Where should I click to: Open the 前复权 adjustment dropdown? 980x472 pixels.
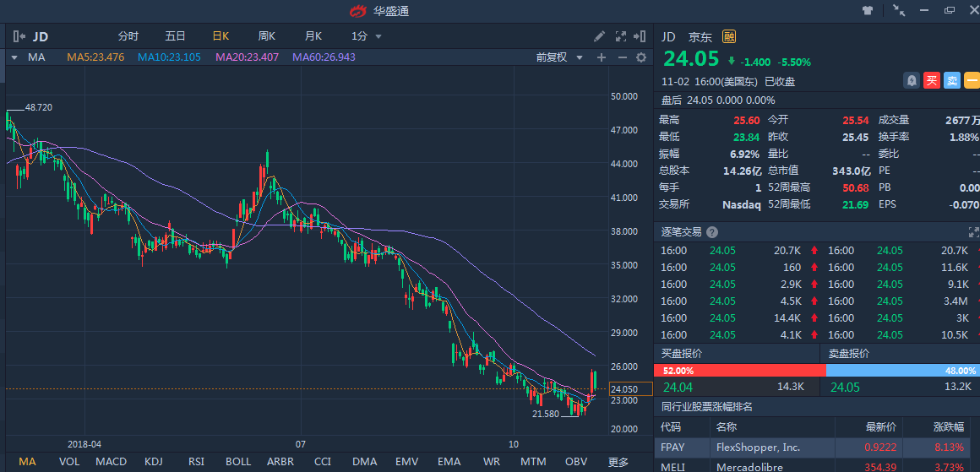[x=559, y=57]
